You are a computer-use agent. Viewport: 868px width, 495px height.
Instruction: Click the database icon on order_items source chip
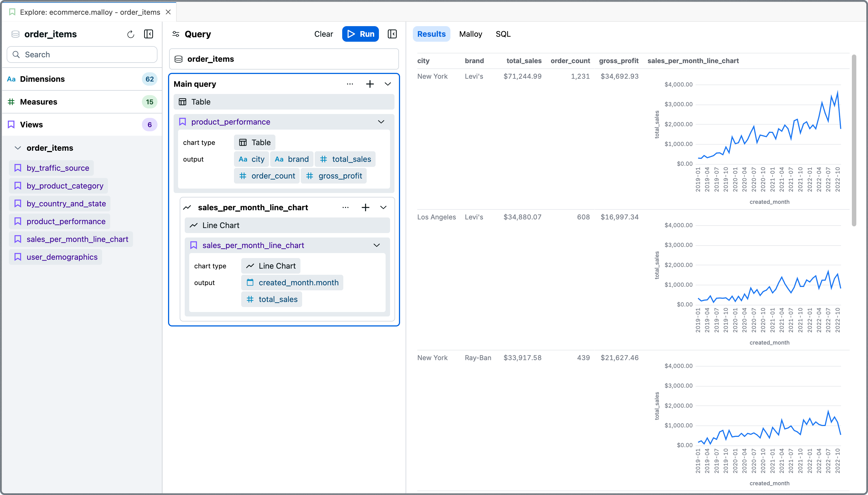[x=178, y=59]
